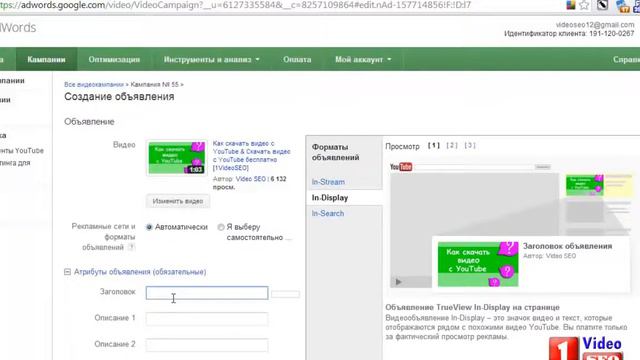The width and height of the screenshot is (640, 360).
Task: Click Изменить видео button
Action: pyautogui.click(x=178, y=201)
